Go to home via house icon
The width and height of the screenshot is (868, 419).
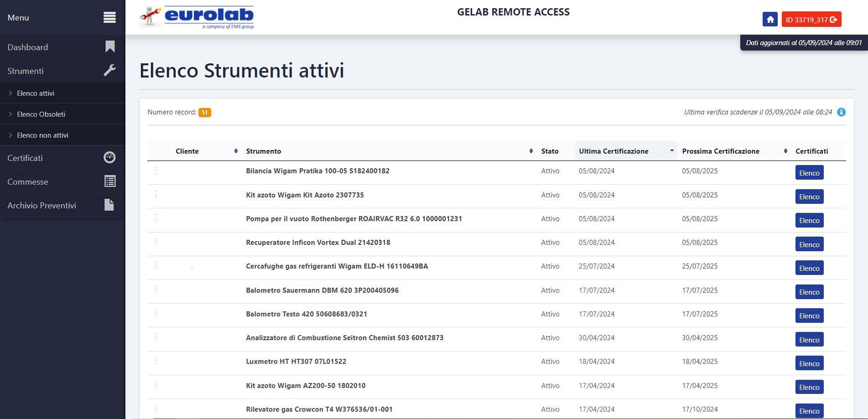[770, 19]
